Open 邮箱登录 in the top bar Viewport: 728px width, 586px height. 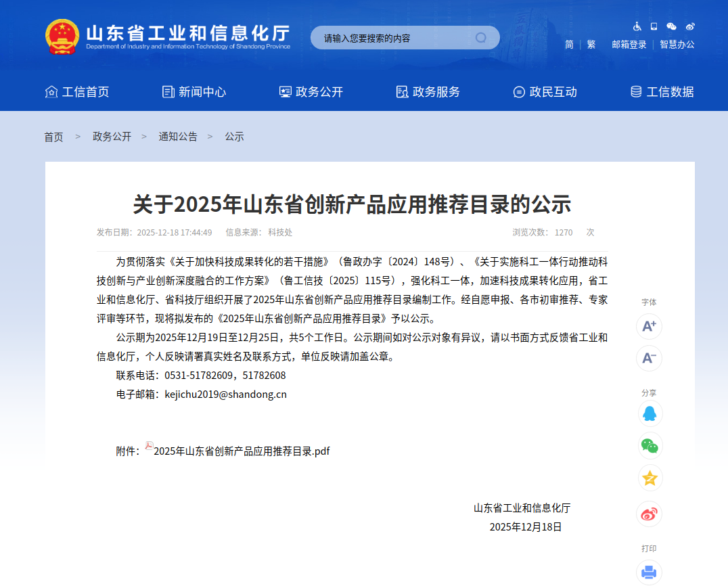628,43
